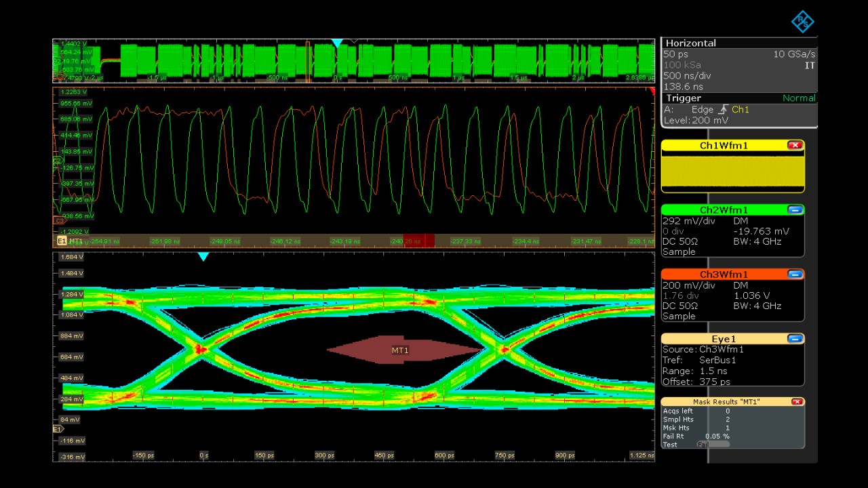
Task: Click 'Range: 1.5 ns' in Eye1 box
Action: (695, 371)
